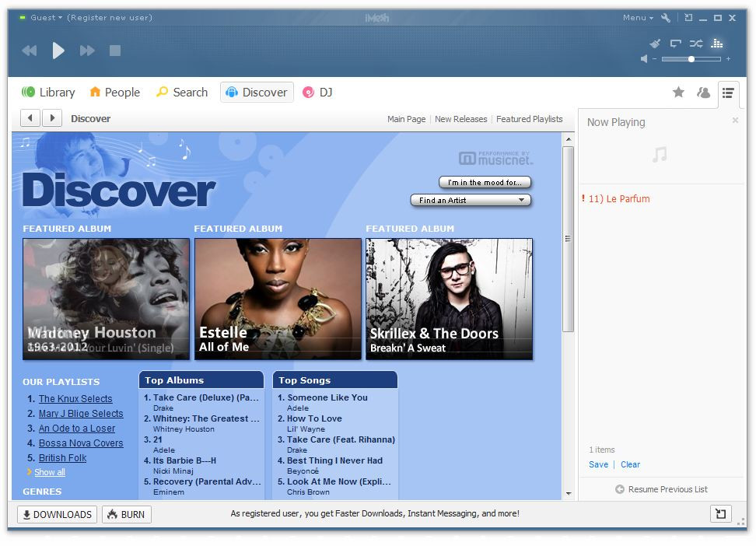
Task: Open the Mary J Blige Selects playlist
Action: [x=81, y=414]
